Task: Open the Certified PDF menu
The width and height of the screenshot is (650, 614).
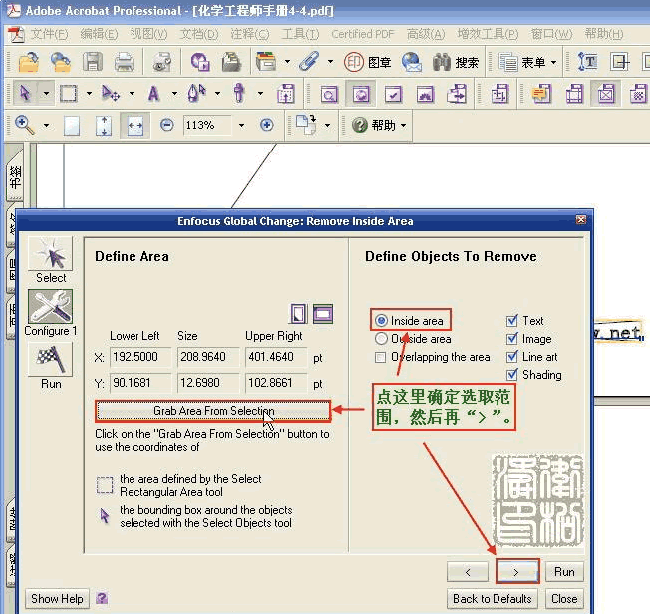Action: 363,34
